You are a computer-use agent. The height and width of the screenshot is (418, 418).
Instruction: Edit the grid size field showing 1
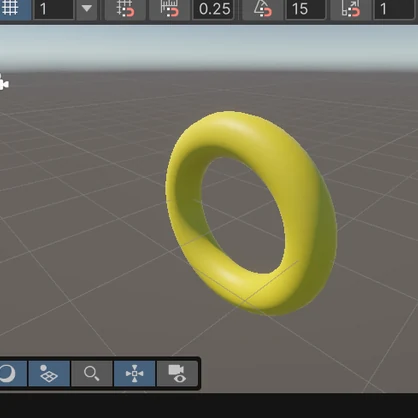coord(54,9)
